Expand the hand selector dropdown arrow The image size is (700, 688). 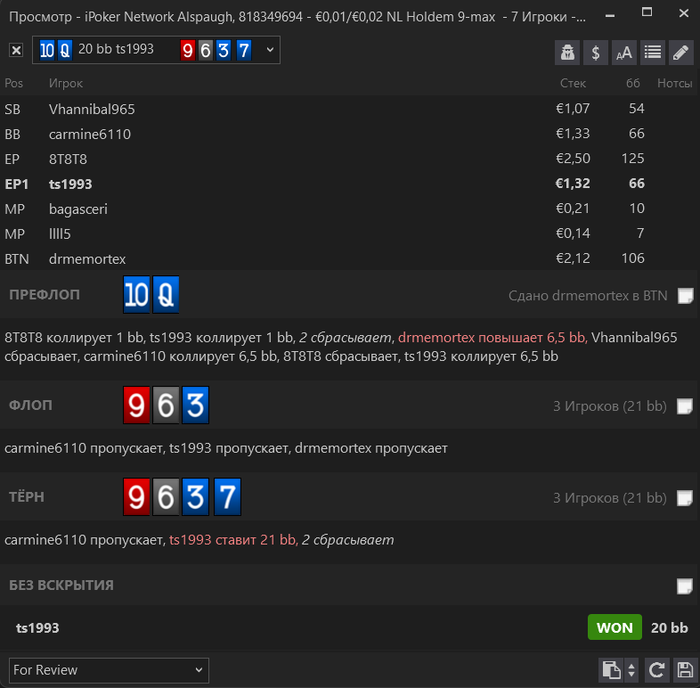pos(270,50)
